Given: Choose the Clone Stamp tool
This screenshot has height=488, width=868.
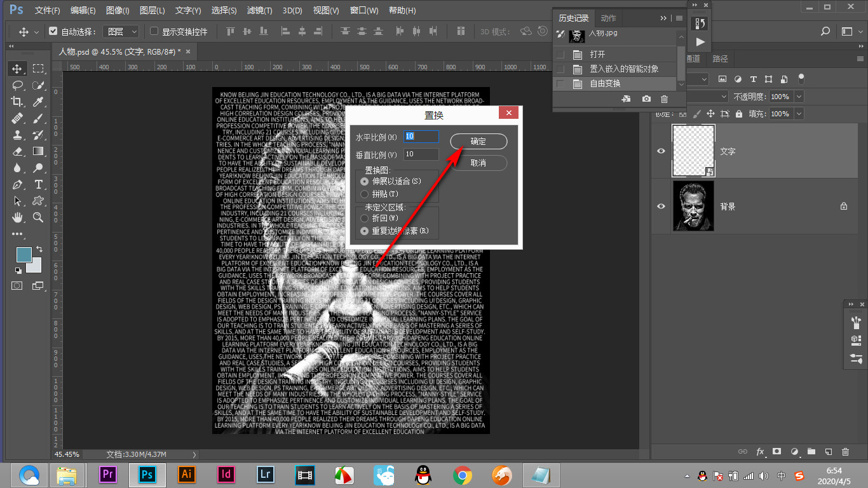Looking at the screenshot, I should click(17, 135).
